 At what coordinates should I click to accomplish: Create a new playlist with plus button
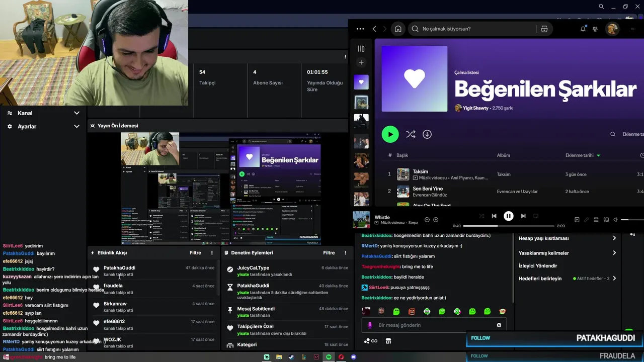click(x=361, y=62)
